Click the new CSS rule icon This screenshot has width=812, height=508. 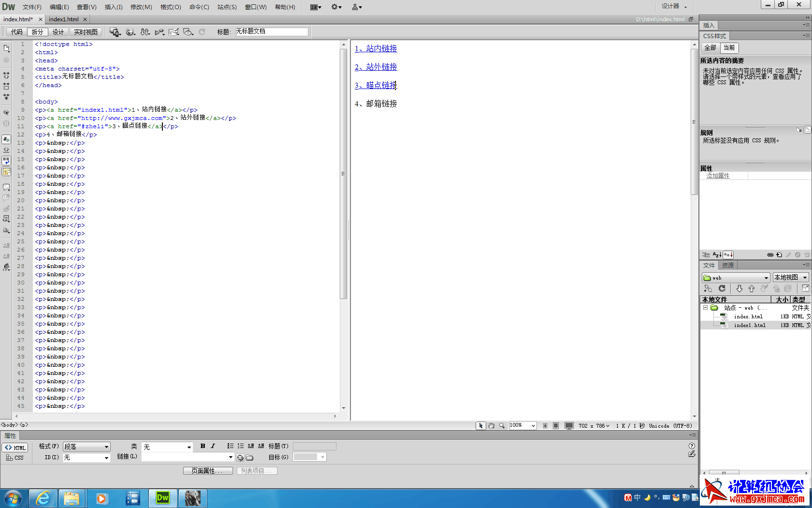779,254
